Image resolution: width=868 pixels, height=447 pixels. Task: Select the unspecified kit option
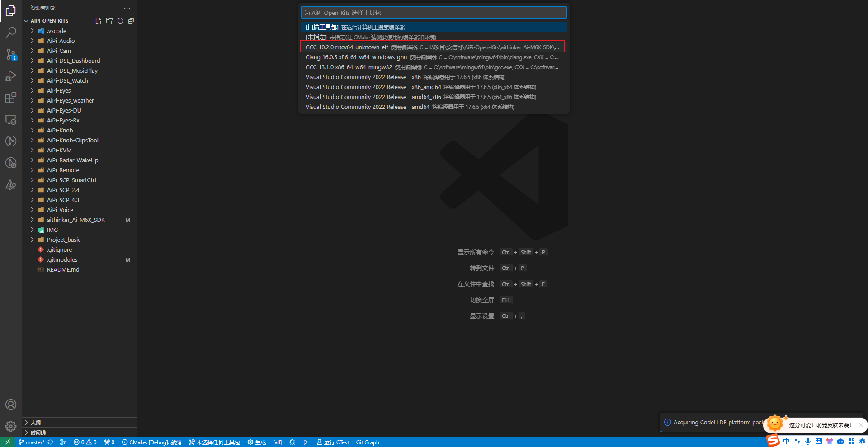[x=434, y=37]
